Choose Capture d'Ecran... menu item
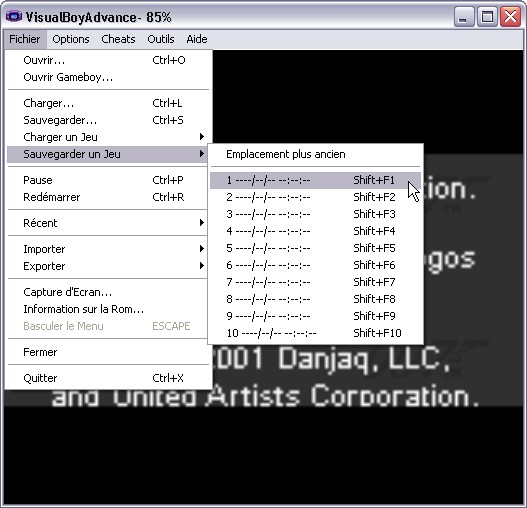Screen dimensions: 527x508 click(x=108, y=292)
